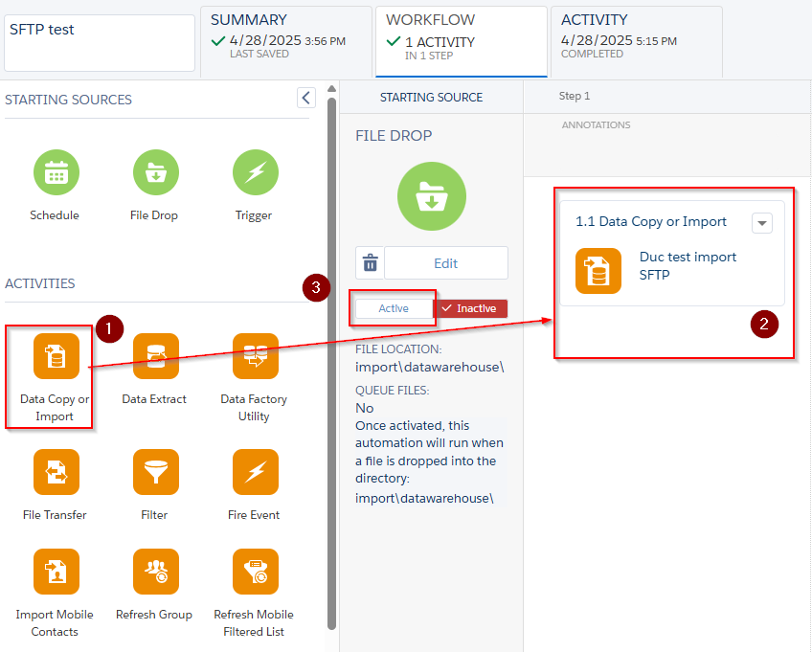812x652 pixels.
Task: Open the Summary tab
Action: tap(285, 38)
